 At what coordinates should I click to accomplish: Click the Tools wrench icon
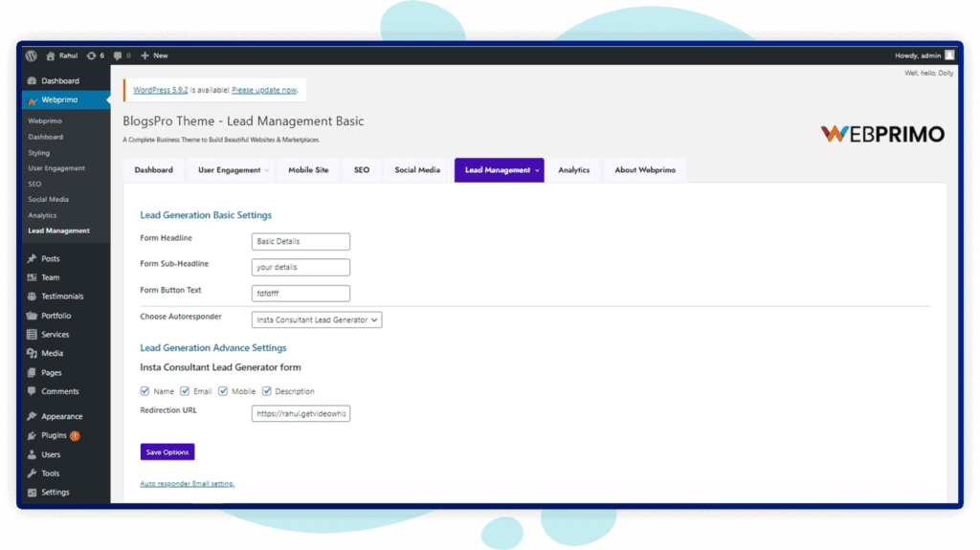[x=32, y=473]
